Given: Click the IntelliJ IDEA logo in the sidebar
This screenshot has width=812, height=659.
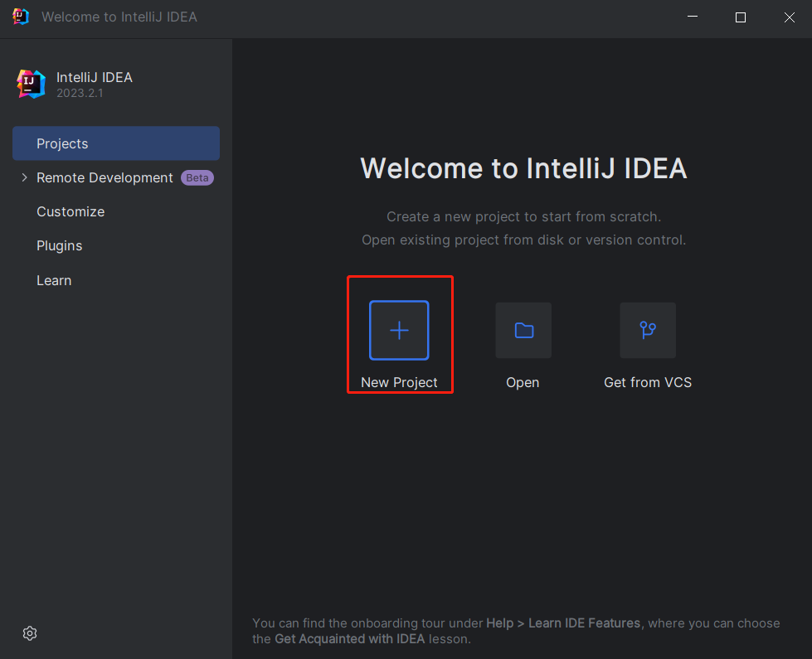Looking at the screenshot, I should pos(32,84).
